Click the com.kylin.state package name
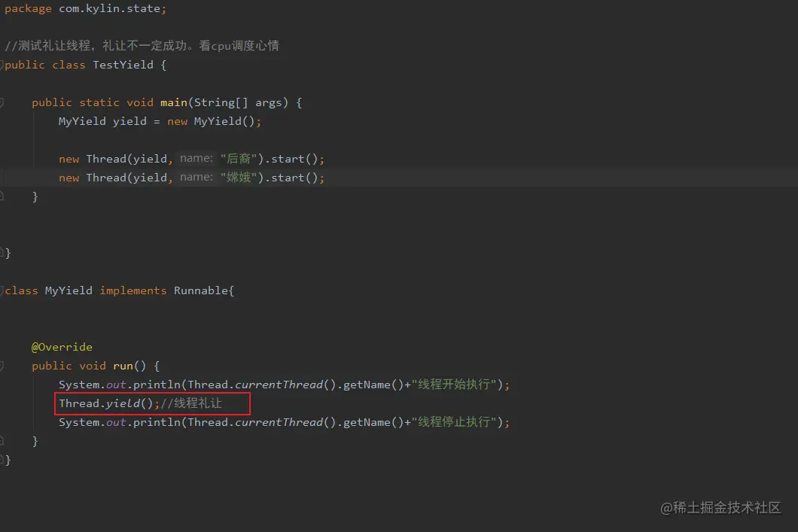This screenshot has height=532, width=798. (x=109, y=8)
